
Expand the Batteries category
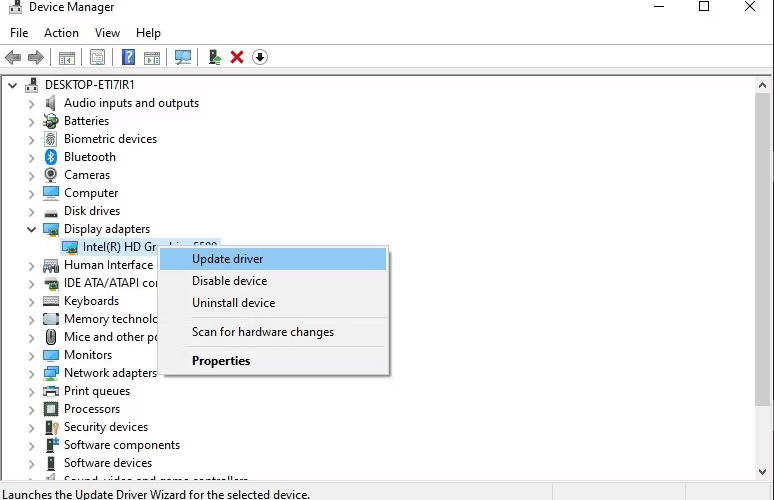(32, 121)
